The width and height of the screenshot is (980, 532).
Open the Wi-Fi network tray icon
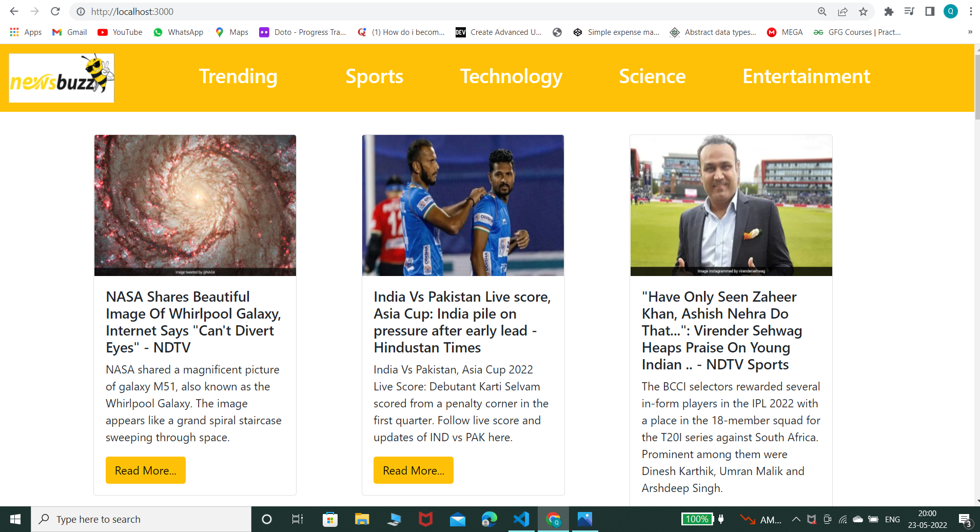click(842, 519)
